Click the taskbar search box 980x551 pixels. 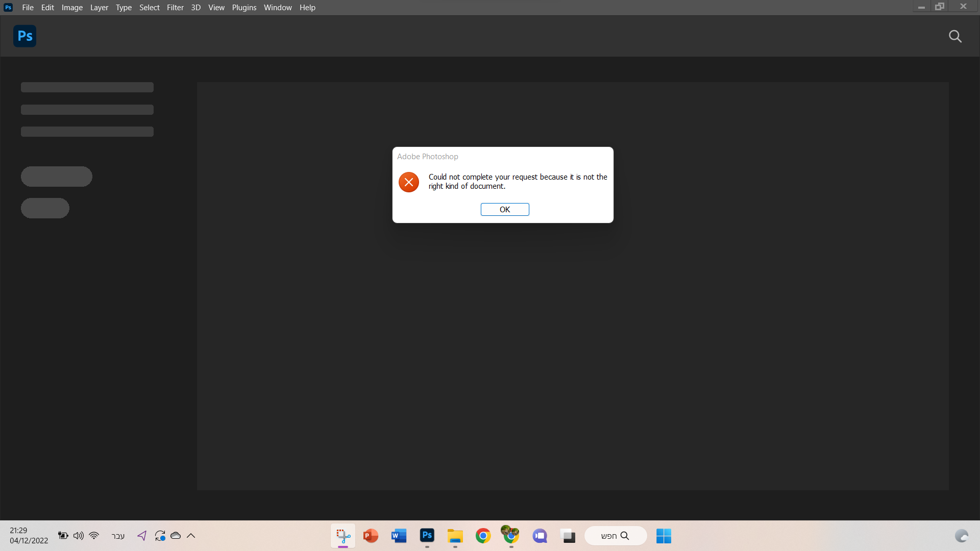[615, 536]
